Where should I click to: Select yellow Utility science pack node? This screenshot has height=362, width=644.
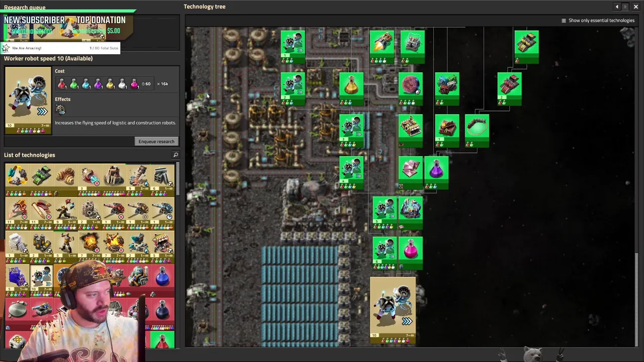coord(351,89)
